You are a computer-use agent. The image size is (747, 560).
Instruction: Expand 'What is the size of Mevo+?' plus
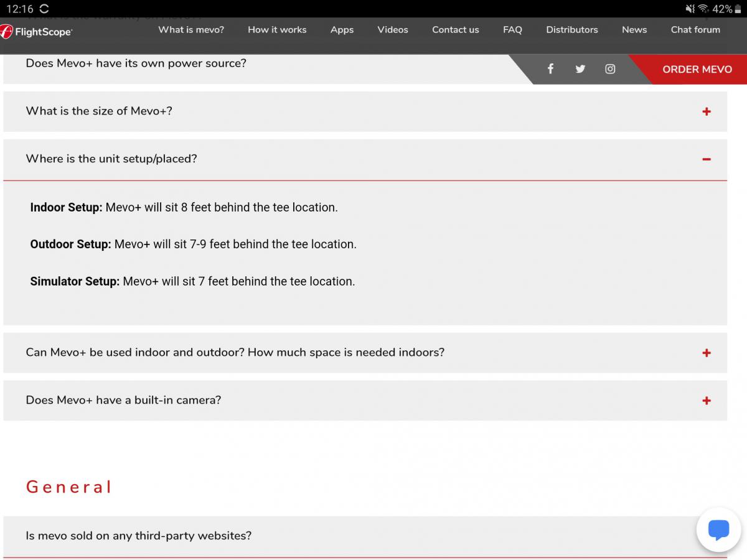pyautogui.click(x=707, y=111)
